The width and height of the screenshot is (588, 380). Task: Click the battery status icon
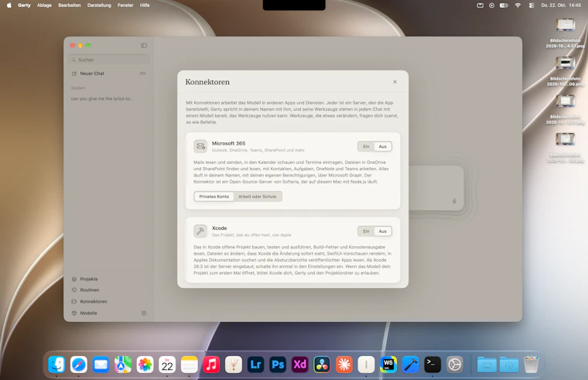[x=504, y=5]
